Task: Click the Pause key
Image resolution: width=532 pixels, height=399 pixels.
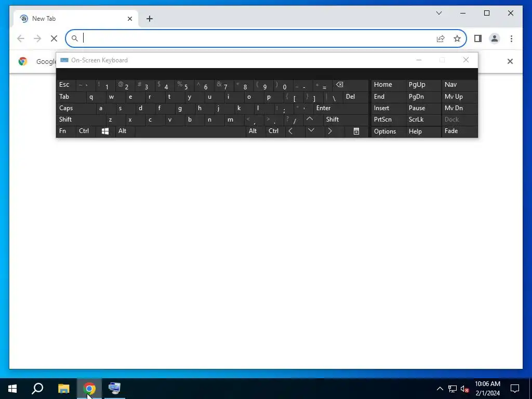Action: (x=423, y=108)
